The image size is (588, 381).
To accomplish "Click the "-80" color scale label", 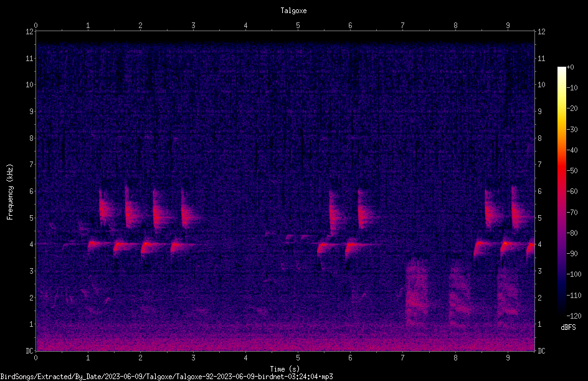I will (572, 233).
